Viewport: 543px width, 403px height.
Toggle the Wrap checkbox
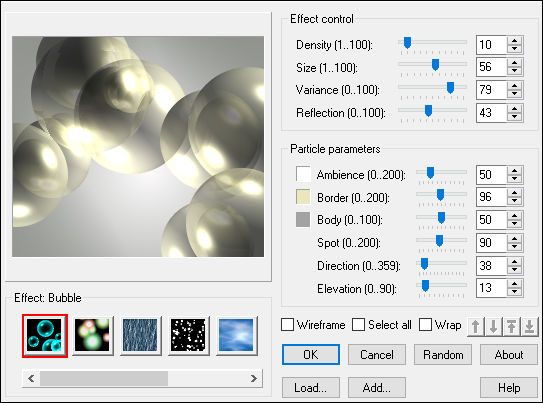425,325
